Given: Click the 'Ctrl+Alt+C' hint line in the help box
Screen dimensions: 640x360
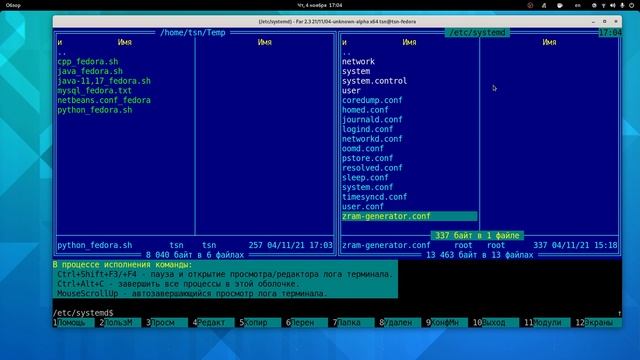Looking at the screenshot, I should coord(178,284).
